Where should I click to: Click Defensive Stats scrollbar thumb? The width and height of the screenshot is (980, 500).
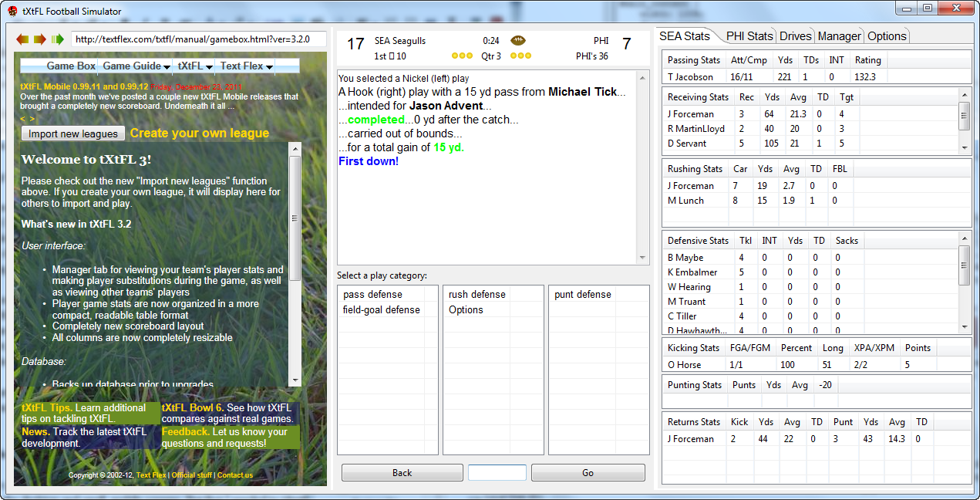(x=965, y=265)
